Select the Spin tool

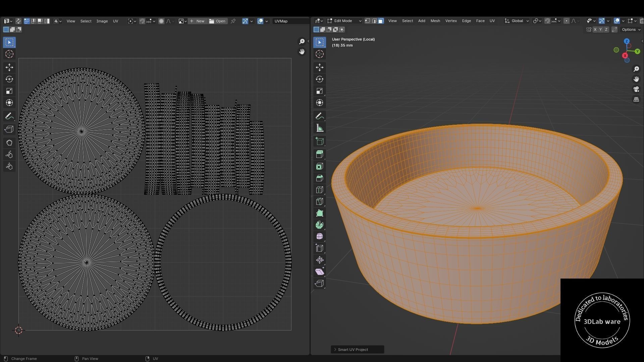pyautogui.click(x=319, y=225)
